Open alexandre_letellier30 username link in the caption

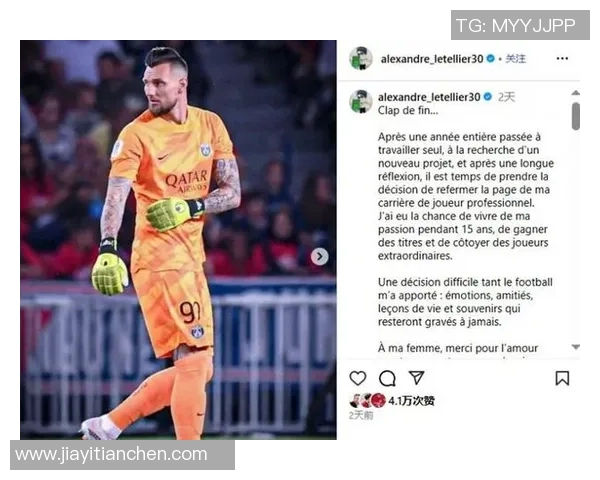point(429,97)
